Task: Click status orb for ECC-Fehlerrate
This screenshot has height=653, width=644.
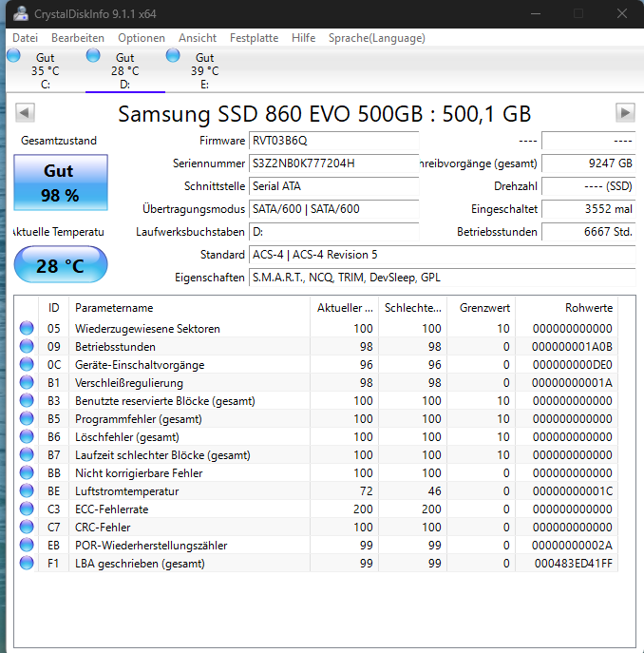Action: pos(27,509)
